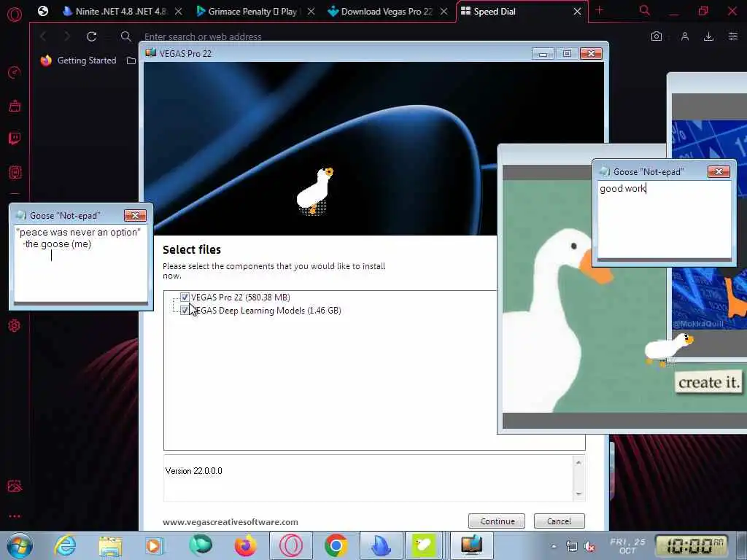
Task: Open the snapshot camera icon in Opera toolbar
Action: [657, 36]
